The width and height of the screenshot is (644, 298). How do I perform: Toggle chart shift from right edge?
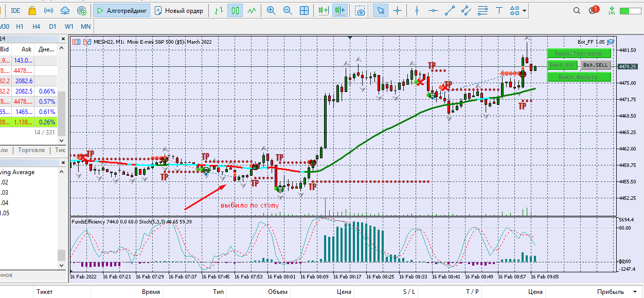[x=339, y=10]
